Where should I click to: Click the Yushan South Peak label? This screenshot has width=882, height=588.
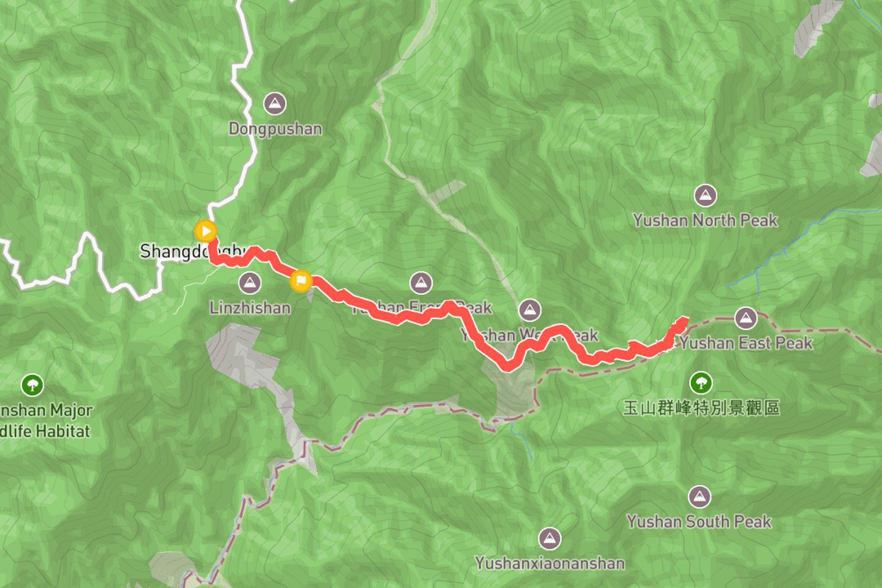(x=698, y=522)
